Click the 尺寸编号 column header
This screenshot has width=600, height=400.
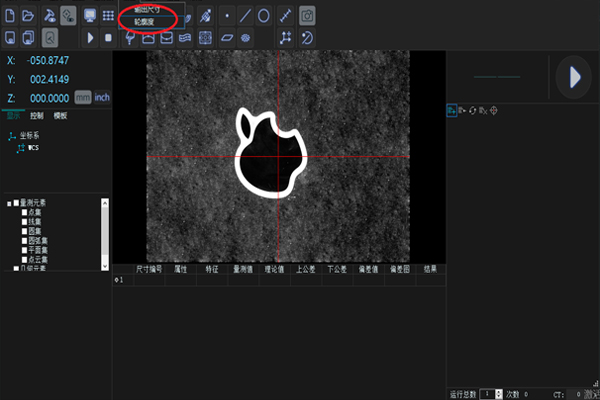149,269
